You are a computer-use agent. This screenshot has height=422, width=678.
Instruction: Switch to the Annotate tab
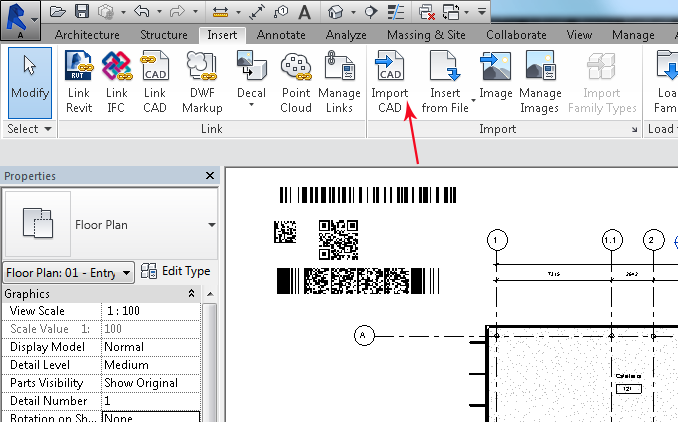281,35
